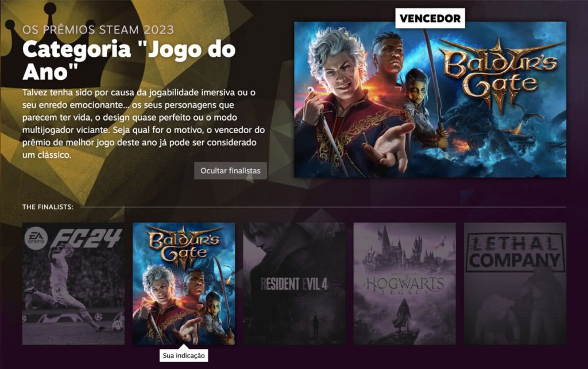This screenshot has width=588, height=369.
Task: Click the Resident Evil 4 title logo
Action: [294, 284]
